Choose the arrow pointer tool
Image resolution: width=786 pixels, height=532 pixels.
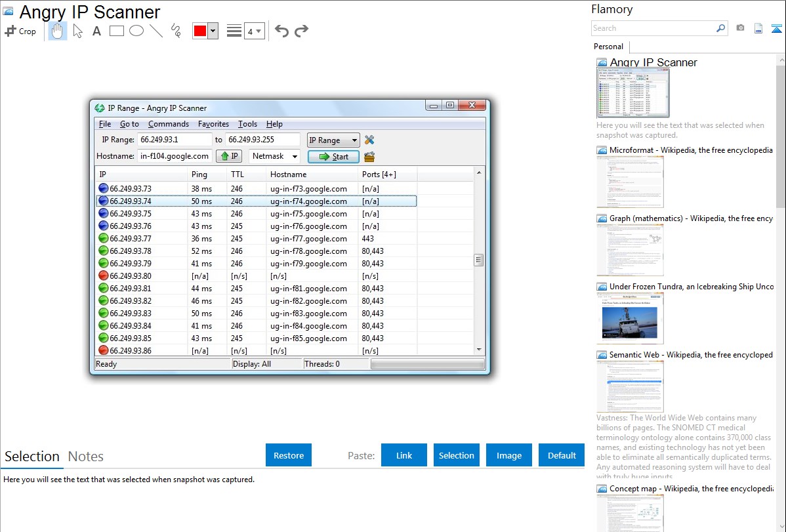pos(77,31)
